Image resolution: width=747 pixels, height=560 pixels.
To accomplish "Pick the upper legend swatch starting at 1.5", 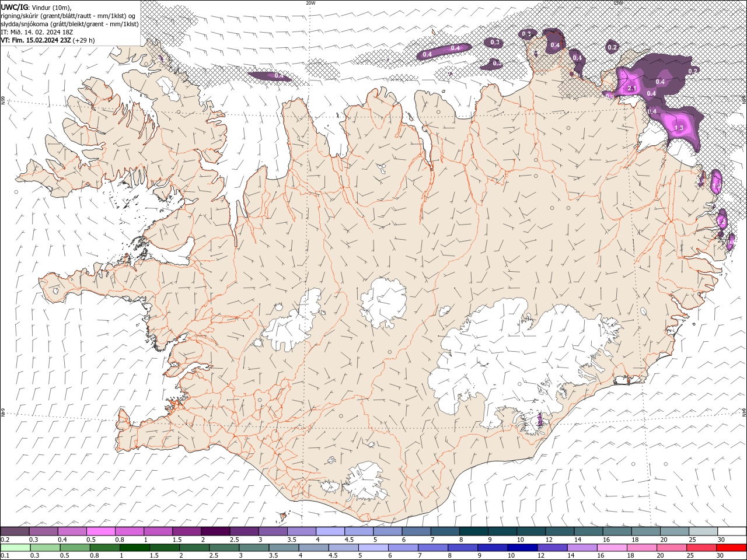I will pyautogui.click(x=187, y=531).
